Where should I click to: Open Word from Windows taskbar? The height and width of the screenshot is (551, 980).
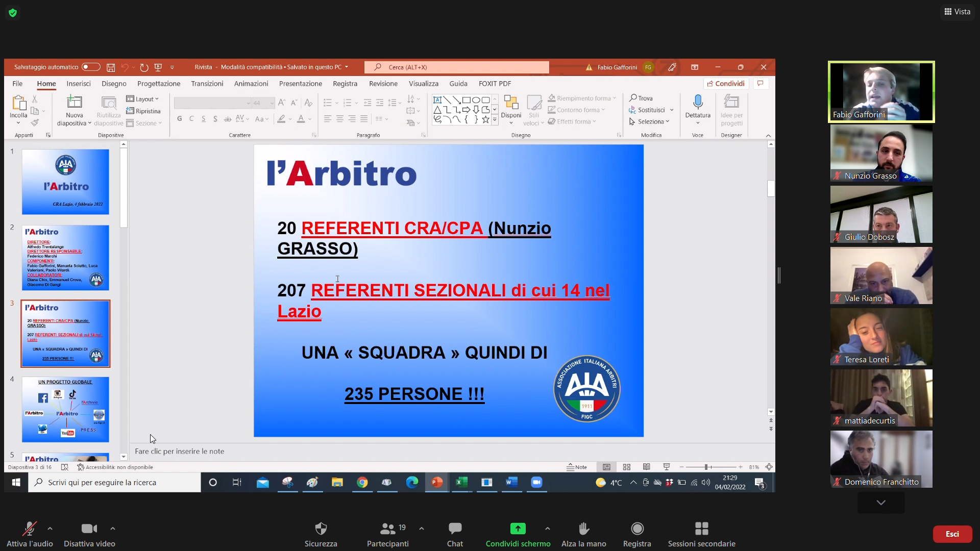coord(511,482)
